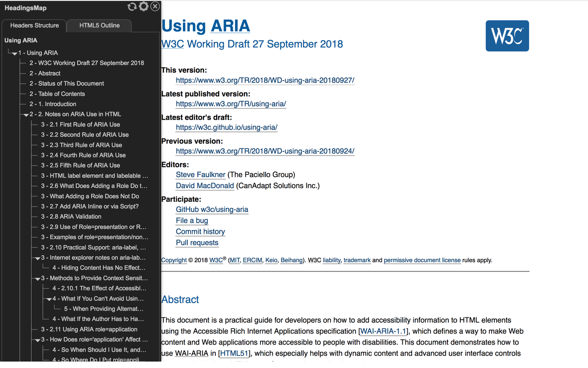Collapse 'Internet explorer notes' tree node

tap(38, 258)
